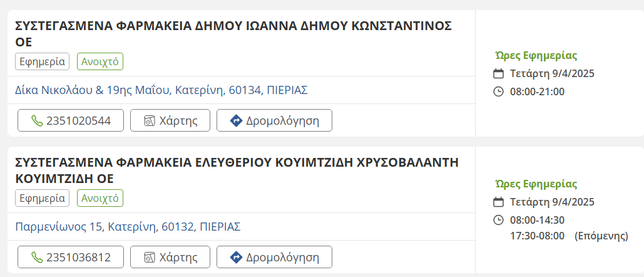644x277 pixels.
Task: Click the clock icon beside 08:00-21:00
Action: tap(499, 91)
